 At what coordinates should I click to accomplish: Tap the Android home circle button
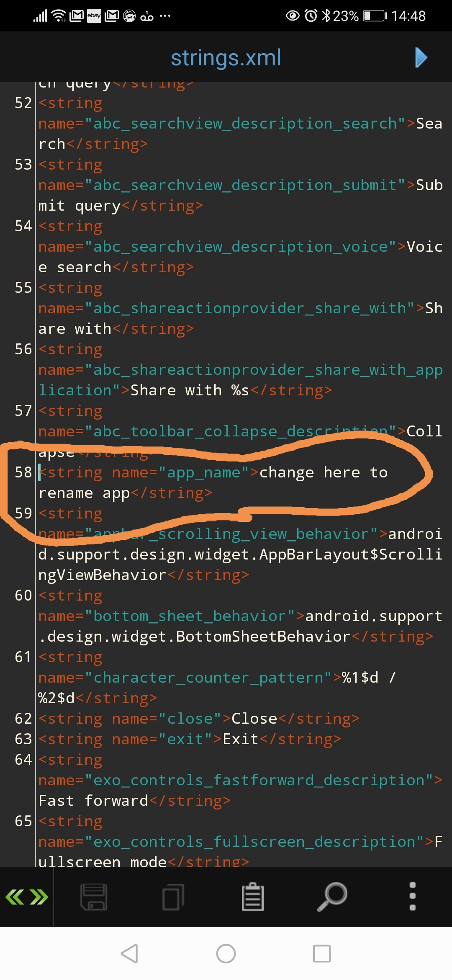click(x=226, y=954)
